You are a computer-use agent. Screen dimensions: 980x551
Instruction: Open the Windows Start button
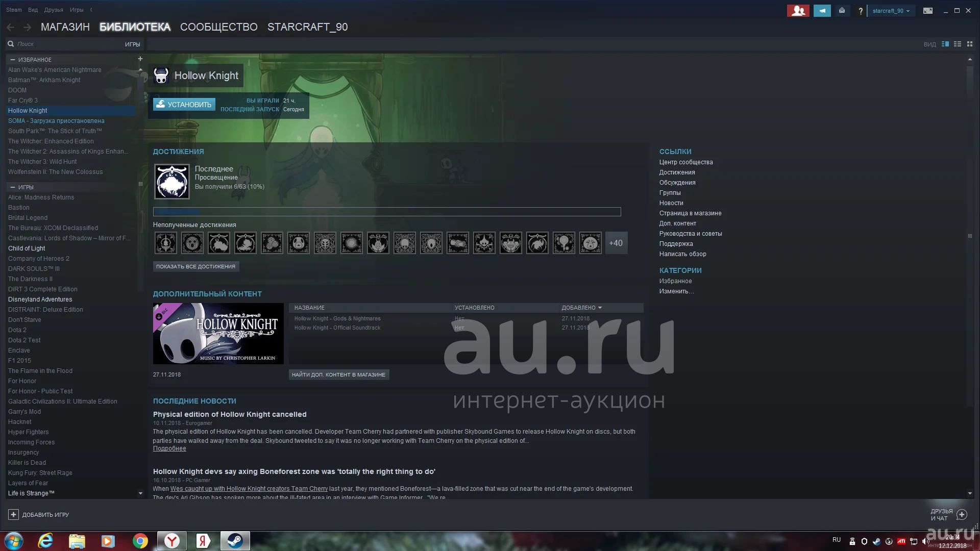click(14, 541)
